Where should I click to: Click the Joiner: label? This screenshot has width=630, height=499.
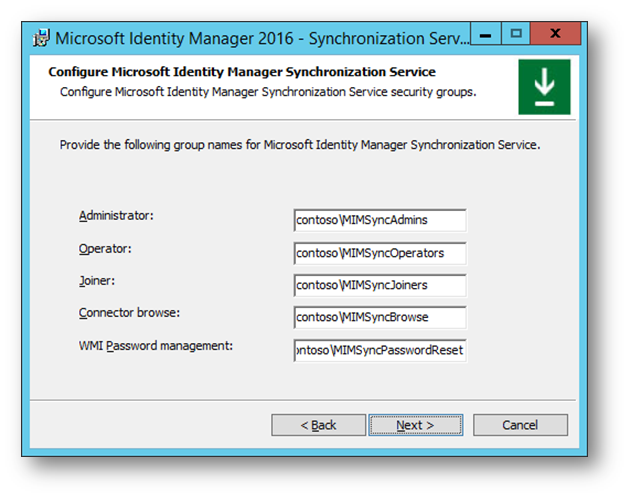[x=97, y=281]
